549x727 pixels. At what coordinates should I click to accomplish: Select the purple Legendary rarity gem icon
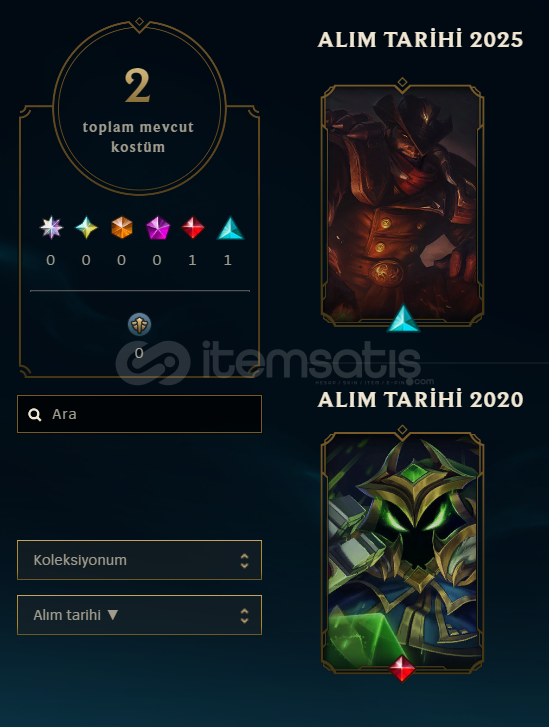coord(158,228)
